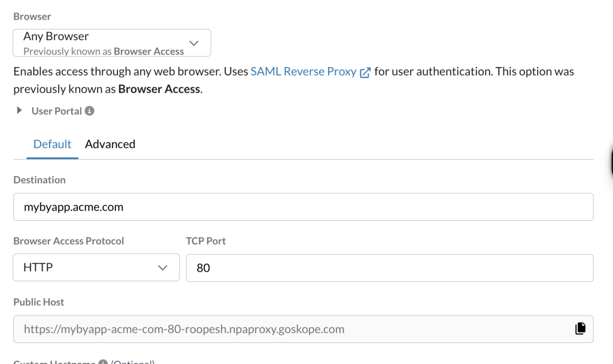Click the TCP Port field showing 80
The height and width of the screenshot is (364, 613).
point(390,268)
